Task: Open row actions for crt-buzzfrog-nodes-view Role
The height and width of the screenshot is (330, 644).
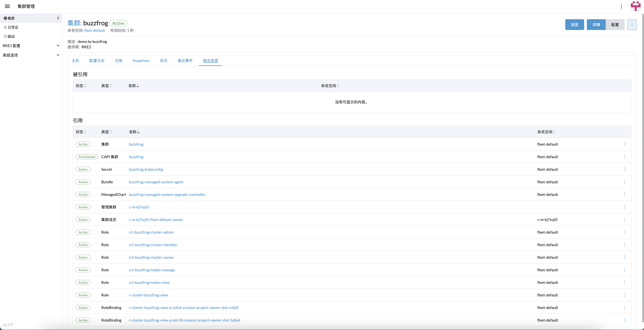Action: click(x=625, y=282)
